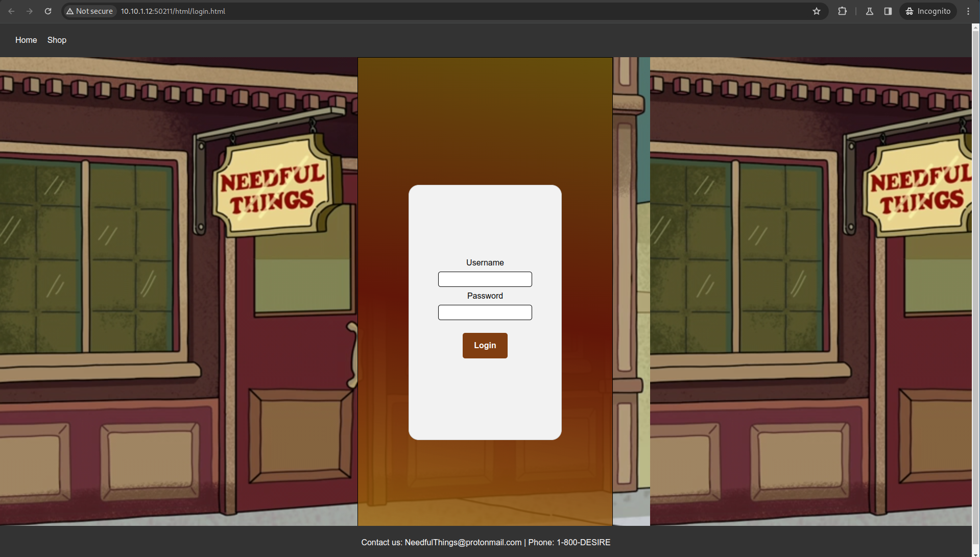Open the Home navigation link
Screen dimensions: 980x557
point(26,40)
